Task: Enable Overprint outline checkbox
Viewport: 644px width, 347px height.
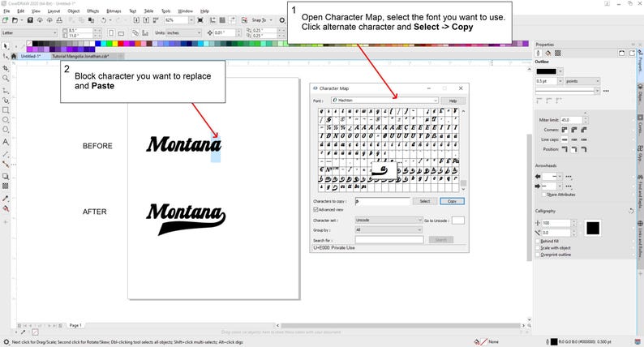Action: coord(538,255)
